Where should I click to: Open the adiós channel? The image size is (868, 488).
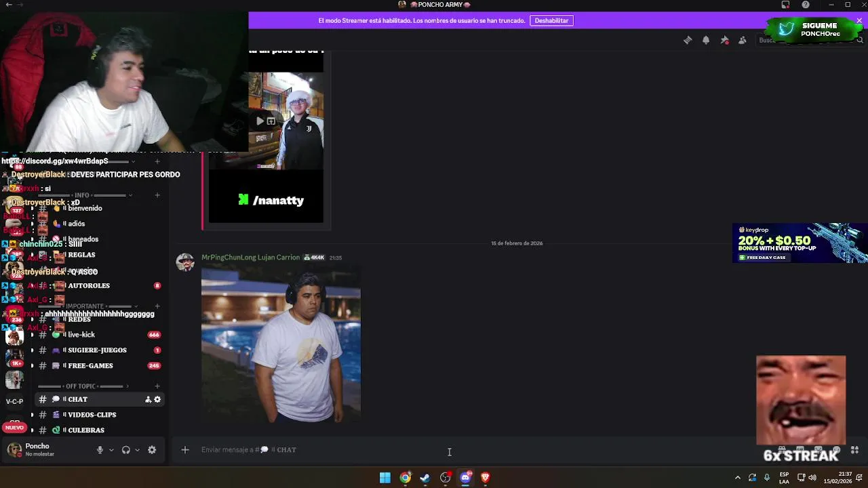click(x=98, y=224)
